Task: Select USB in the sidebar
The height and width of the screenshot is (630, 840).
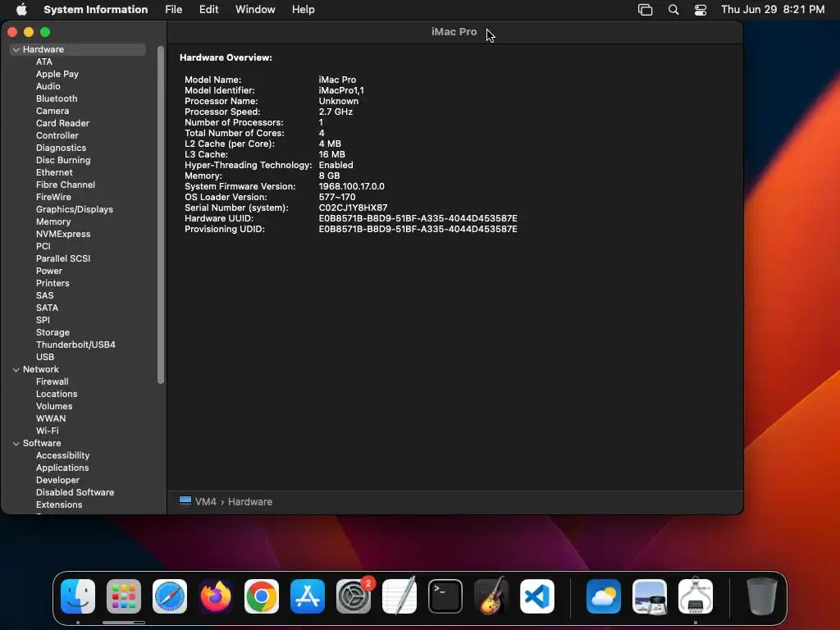Action: click(45, 358)
